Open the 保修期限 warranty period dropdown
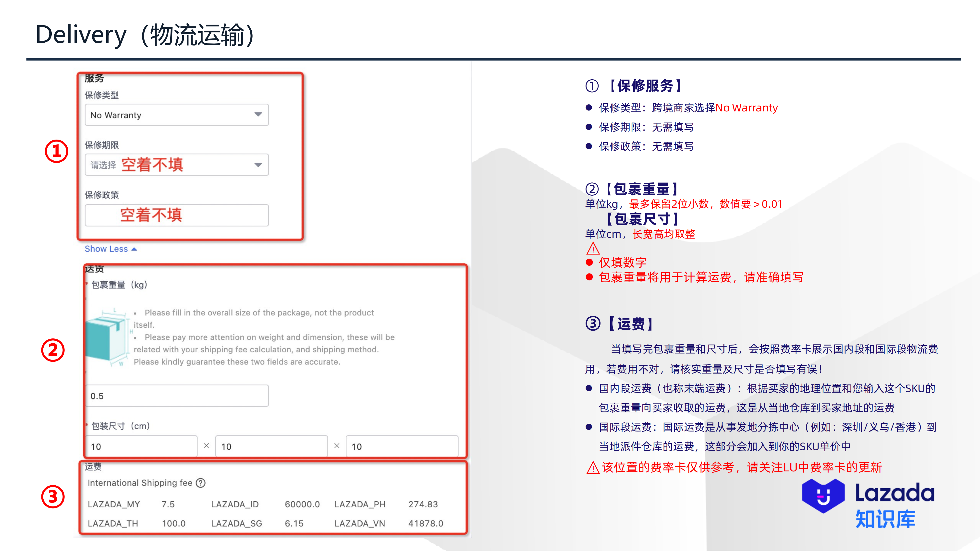The image size is (980, 551). click(176, 165)
